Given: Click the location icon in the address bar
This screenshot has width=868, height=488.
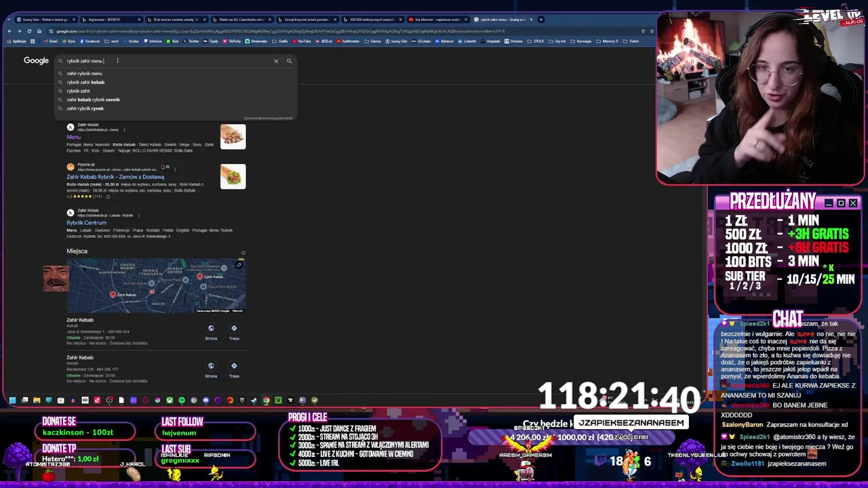Looking at the screenshot, I should pos(643,31).
